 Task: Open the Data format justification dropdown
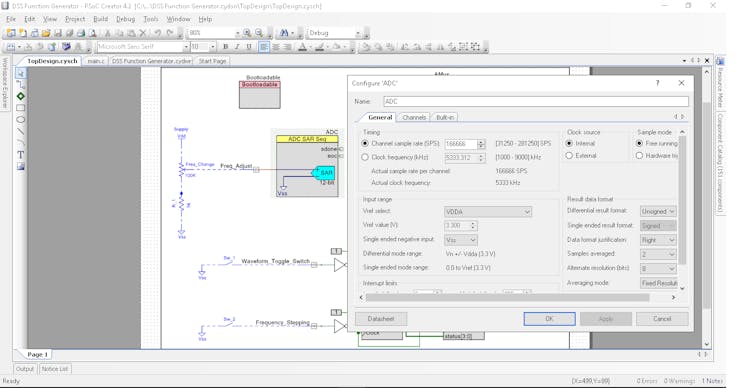658,240
